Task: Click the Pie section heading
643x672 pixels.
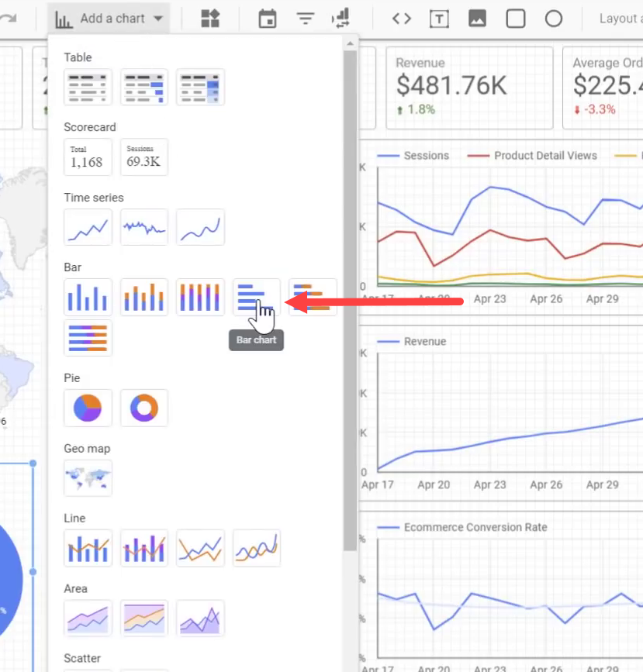Action: 71,378
